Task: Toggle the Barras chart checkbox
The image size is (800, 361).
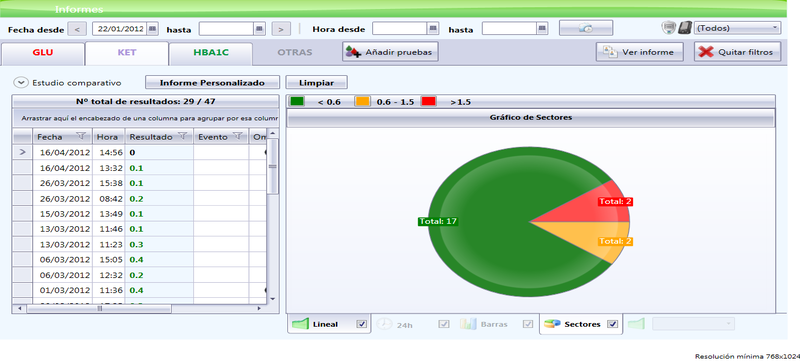Action: (x=528, y=324)
